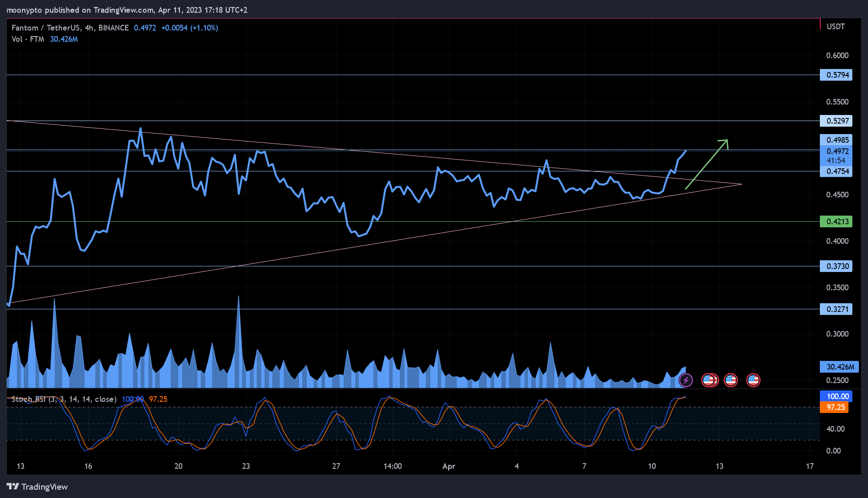Click the blue 100.00 Stoch RSI axis label
Image resolution: width=868 pixels, height=498 pixels.
(836, 396)
